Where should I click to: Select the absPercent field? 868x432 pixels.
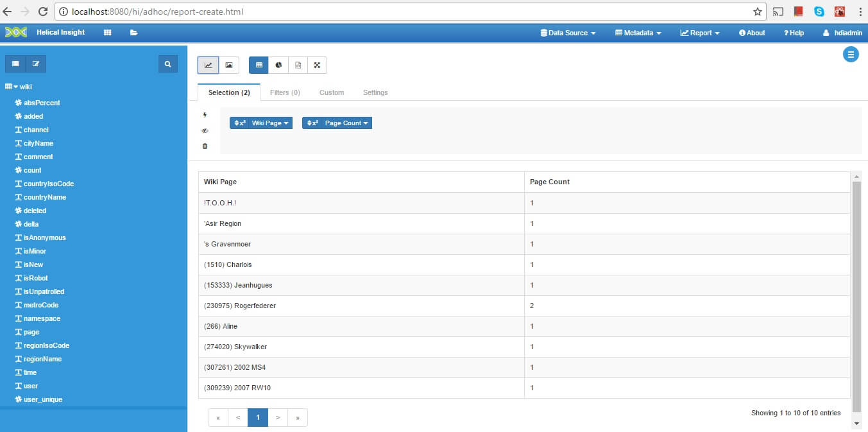click(42, 103)
